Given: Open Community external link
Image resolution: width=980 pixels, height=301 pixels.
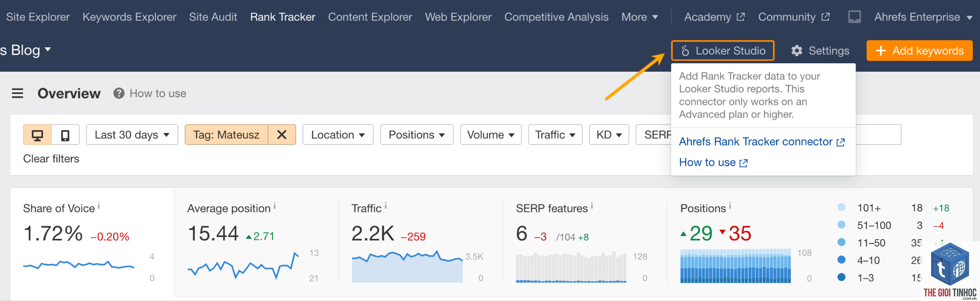Looking at the screenshot, I should click(x=794, y=17).
